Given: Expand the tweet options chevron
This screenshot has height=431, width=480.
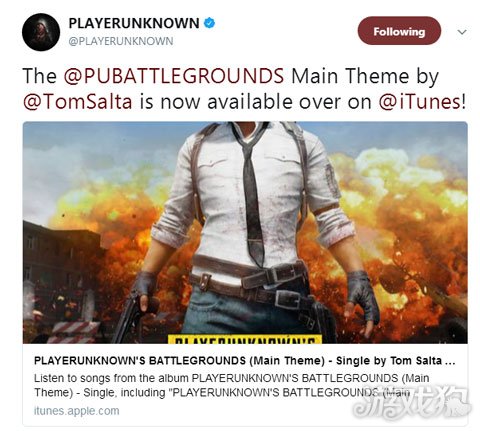Looking at the screenshot, I should pos(462,32).
